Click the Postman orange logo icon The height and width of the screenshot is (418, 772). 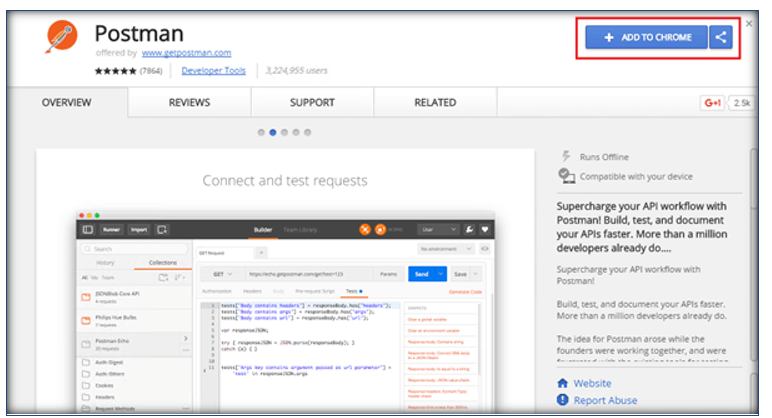click(x=62, y=36)
